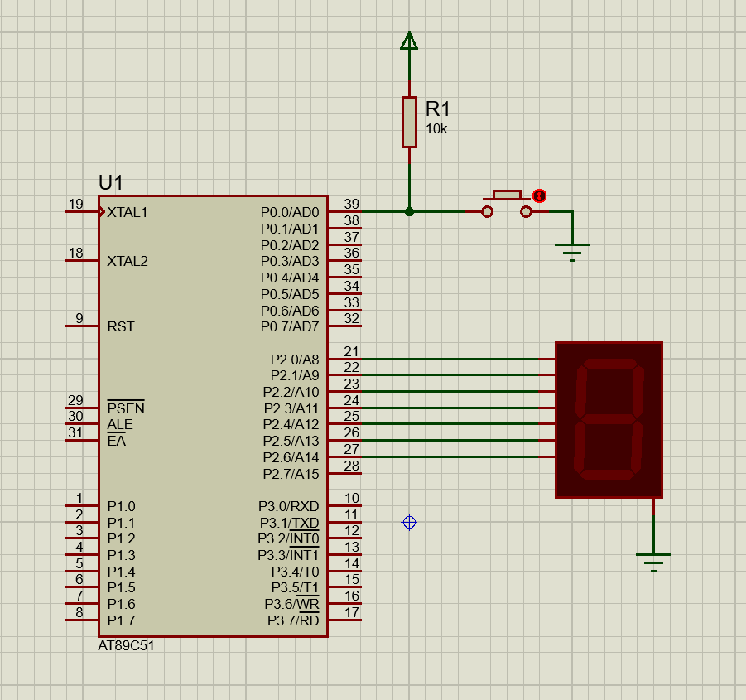746x700 pixels.
Task: Click the P2.2/A10 pin label
Action: (291, 392)
